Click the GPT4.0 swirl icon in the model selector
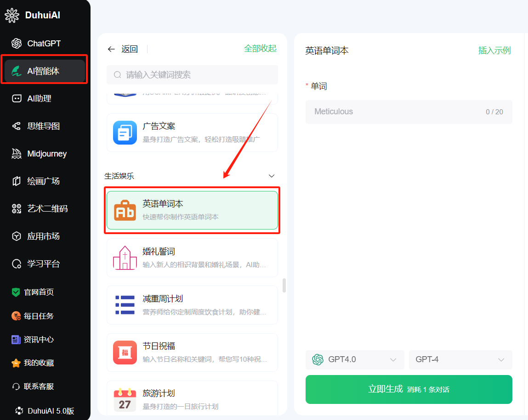This screenshot has width=528, height=420. (x=318, y=359)
